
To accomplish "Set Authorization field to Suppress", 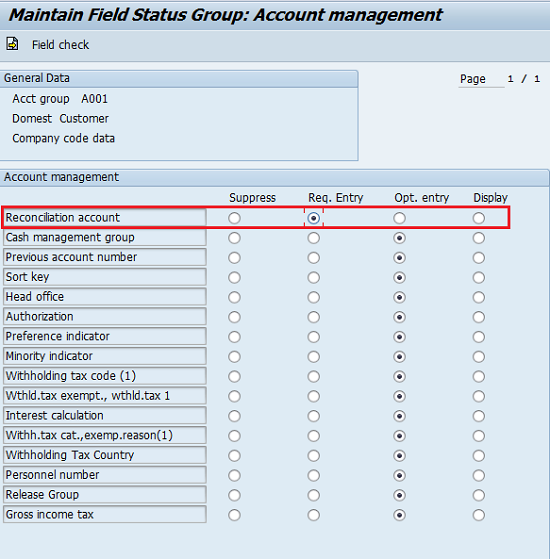I will (234, 317).
